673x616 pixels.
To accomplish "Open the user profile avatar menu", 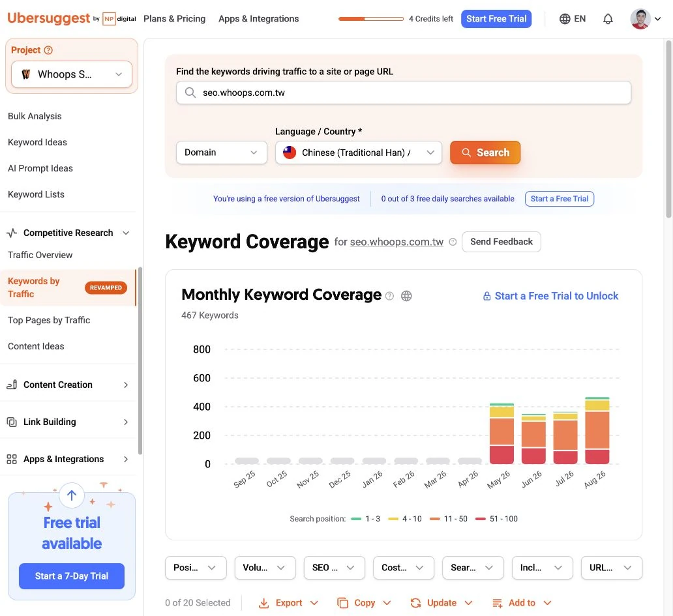I will (x=645, y=19).
